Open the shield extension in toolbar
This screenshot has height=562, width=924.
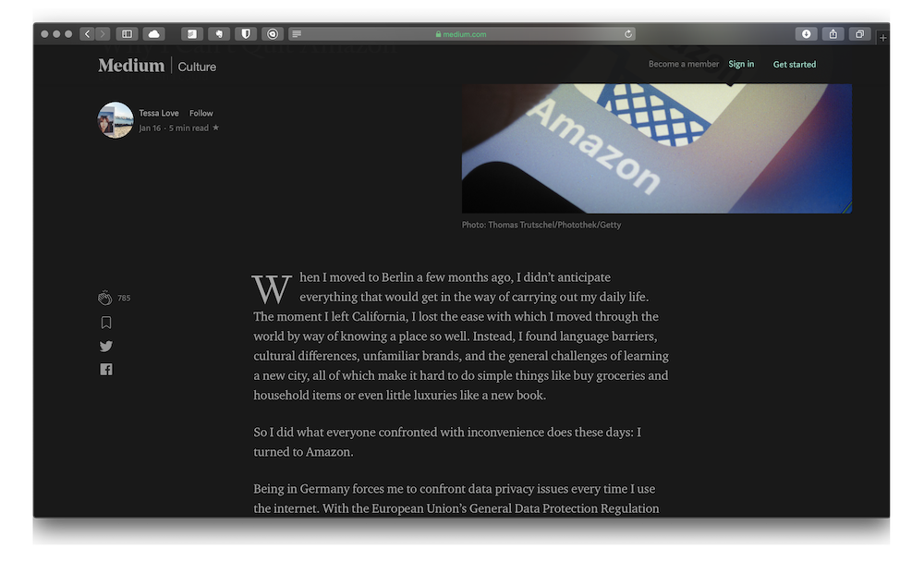click(x=246, y=34)
